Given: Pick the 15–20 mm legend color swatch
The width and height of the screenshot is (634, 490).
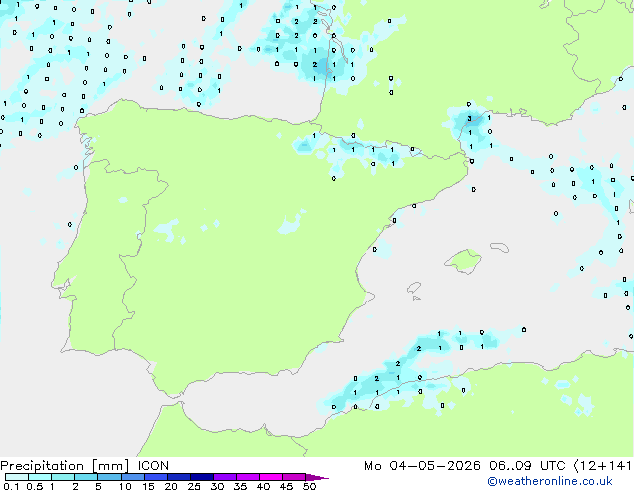Looking at the screenshot, I should 156,477.
